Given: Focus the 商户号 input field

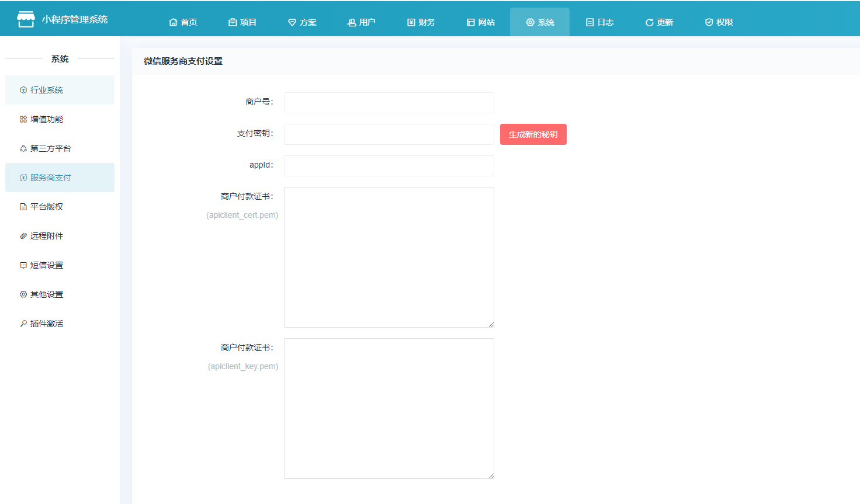Looking at the screenshot, I should [389, 103].
